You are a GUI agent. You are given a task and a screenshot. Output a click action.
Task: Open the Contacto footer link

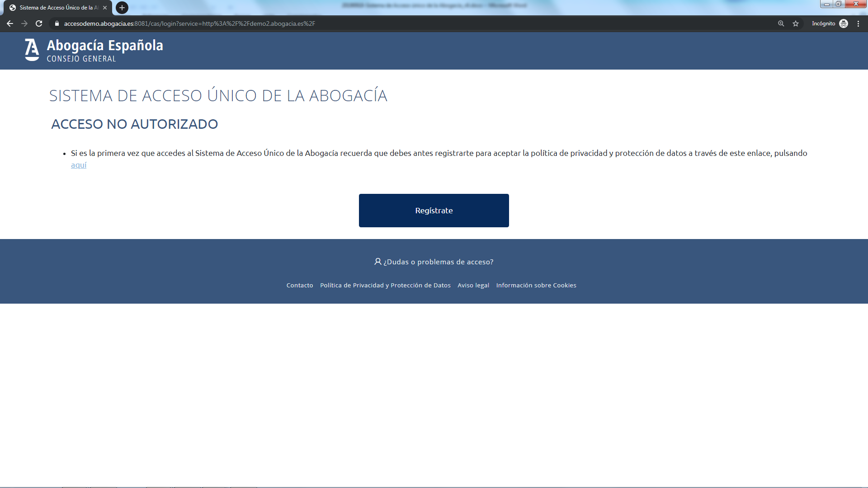pyautogui.click(x=300, y=286)
